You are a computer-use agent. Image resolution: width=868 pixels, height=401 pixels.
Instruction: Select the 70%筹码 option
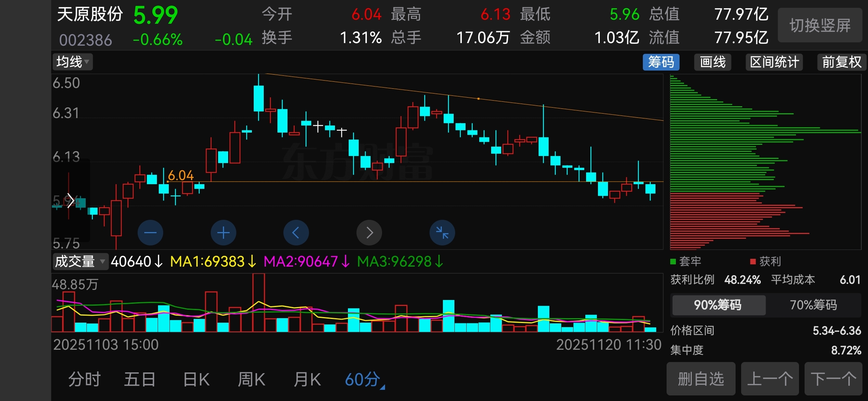[813, 305]
